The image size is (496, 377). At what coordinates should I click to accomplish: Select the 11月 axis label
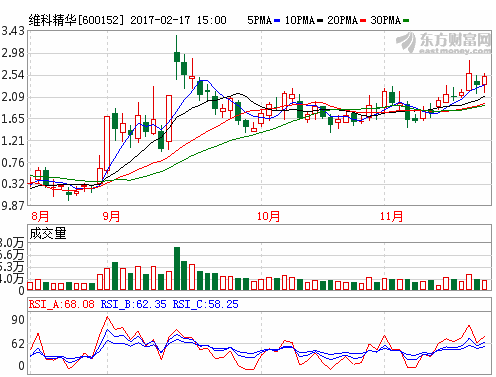[x=391, y=216]
